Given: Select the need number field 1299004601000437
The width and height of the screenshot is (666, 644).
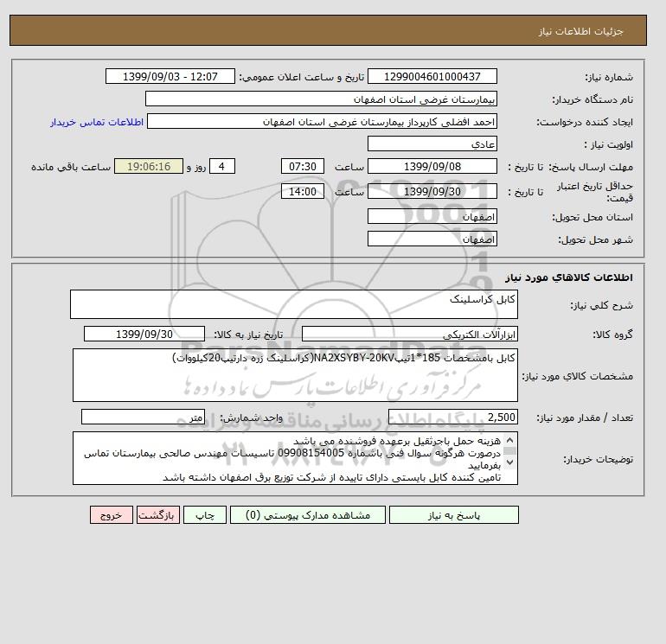Looking at the screenshot, I should [x=432, y=76].
